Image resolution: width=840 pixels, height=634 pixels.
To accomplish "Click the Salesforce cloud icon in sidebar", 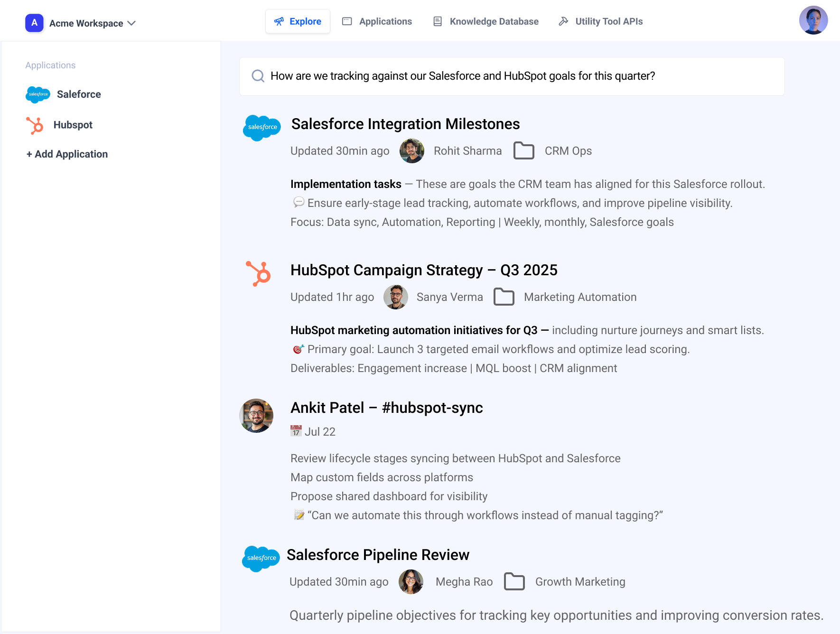I will click(38, 94).
